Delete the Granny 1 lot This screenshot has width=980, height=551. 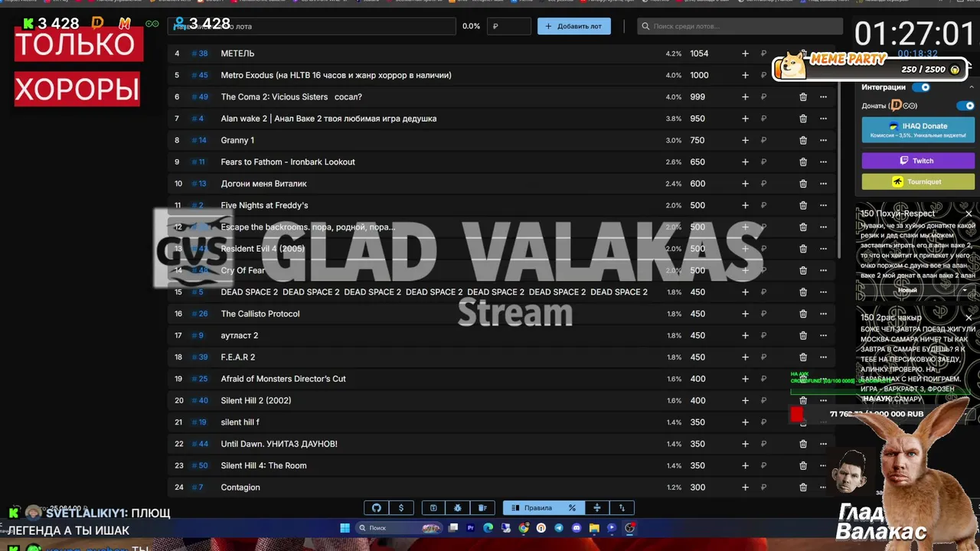point(803,140)
